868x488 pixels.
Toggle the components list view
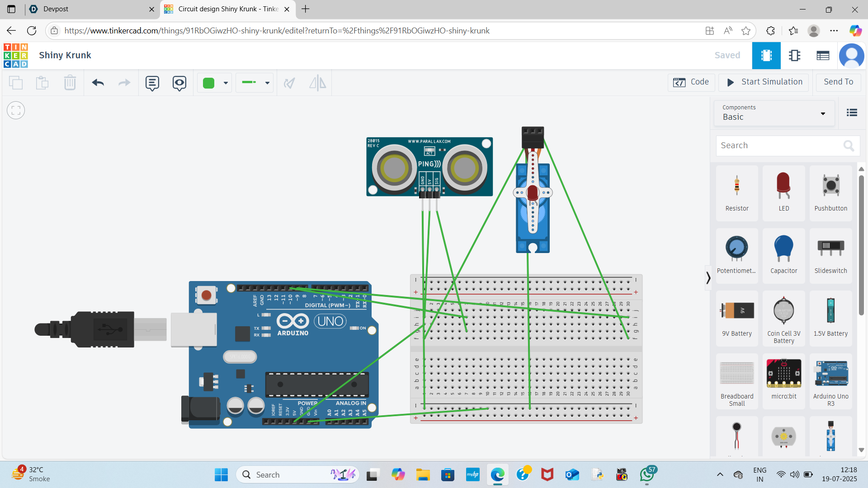(852, 113)
